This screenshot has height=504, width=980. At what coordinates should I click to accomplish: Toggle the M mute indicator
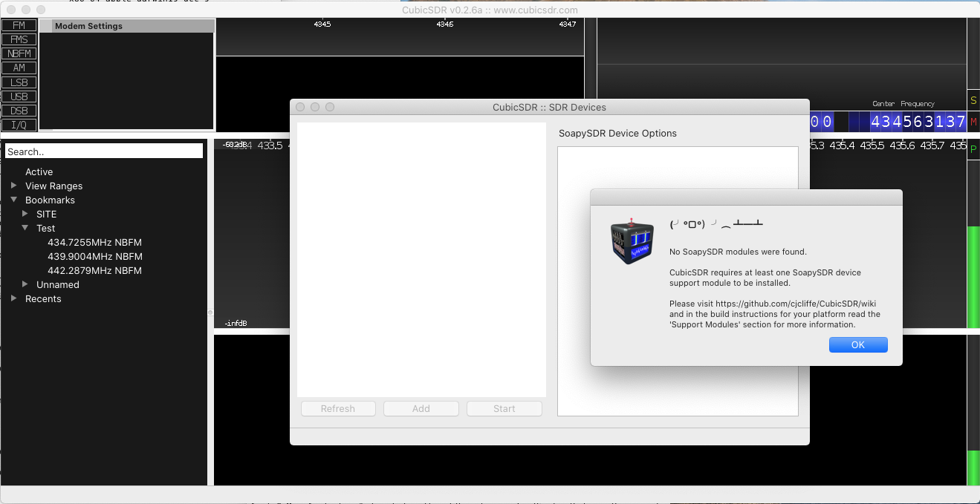coord(973,121)
